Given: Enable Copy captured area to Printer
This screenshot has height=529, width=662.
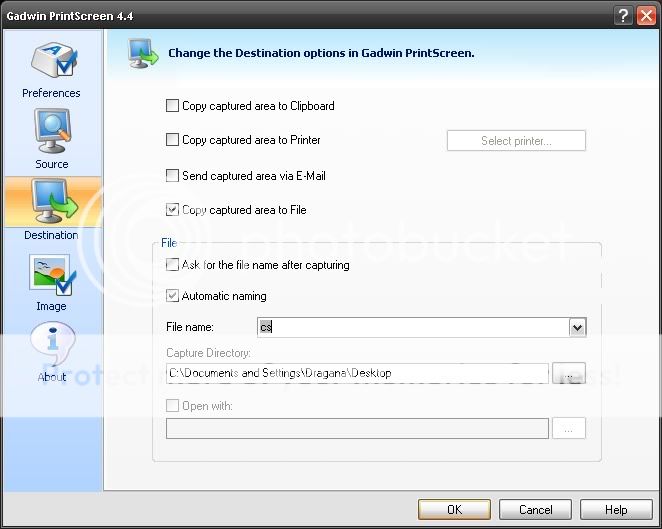Looking at the screenshot, I should (x=172, y=139).
